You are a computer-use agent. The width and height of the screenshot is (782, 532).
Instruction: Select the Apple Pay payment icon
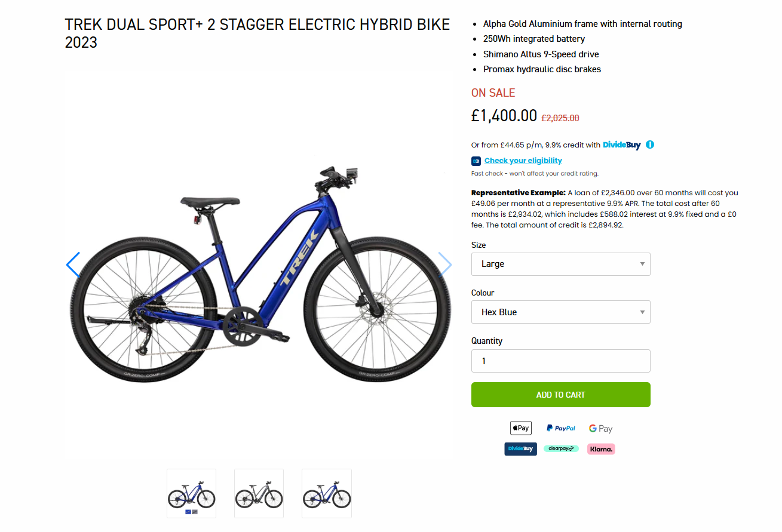520,428
